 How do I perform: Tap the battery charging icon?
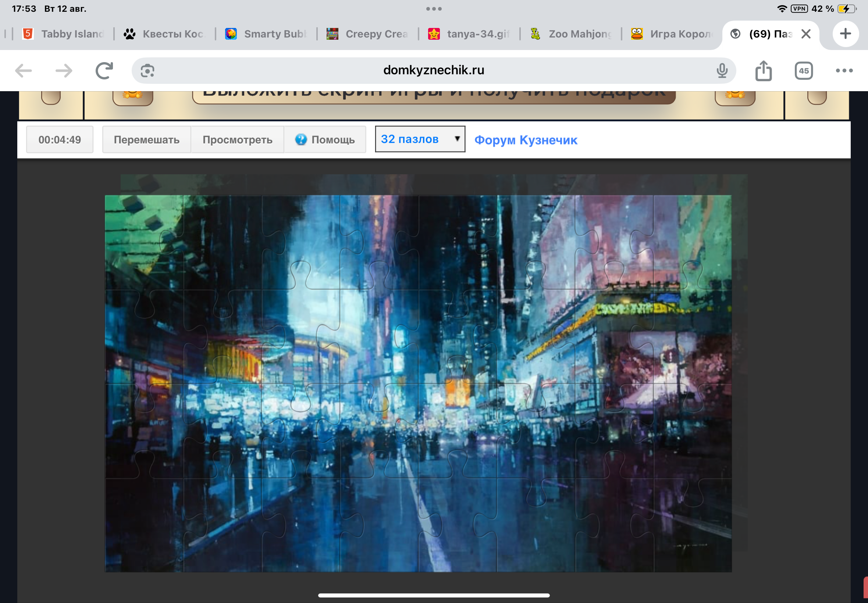[846, 8]
